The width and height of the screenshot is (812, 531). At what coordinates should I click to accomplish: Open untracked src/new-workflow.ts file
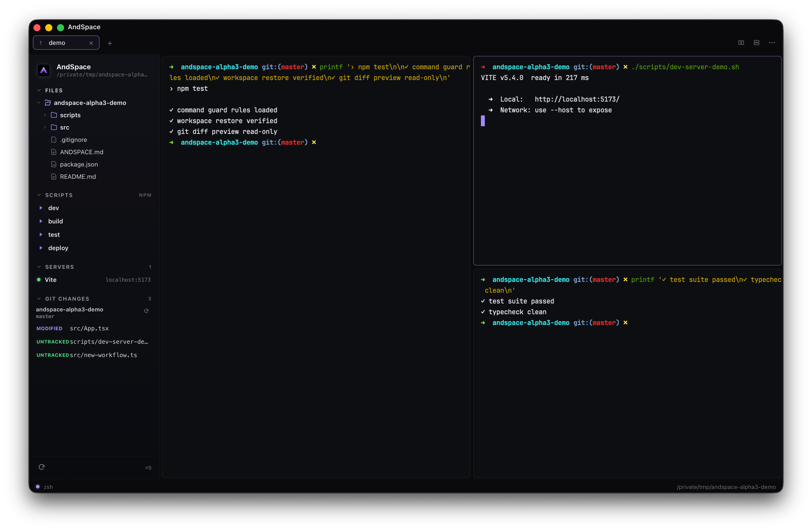[x=103, y=355]
